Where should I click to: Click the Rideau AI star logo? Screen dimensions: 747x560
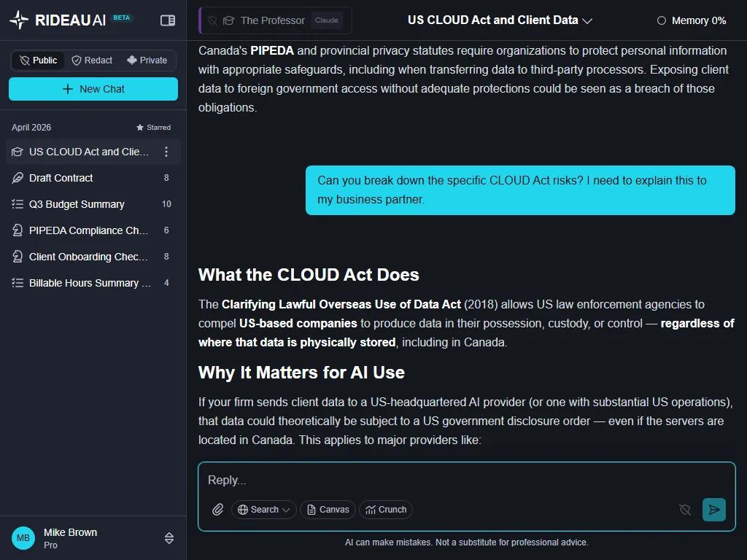coord(19,20)
